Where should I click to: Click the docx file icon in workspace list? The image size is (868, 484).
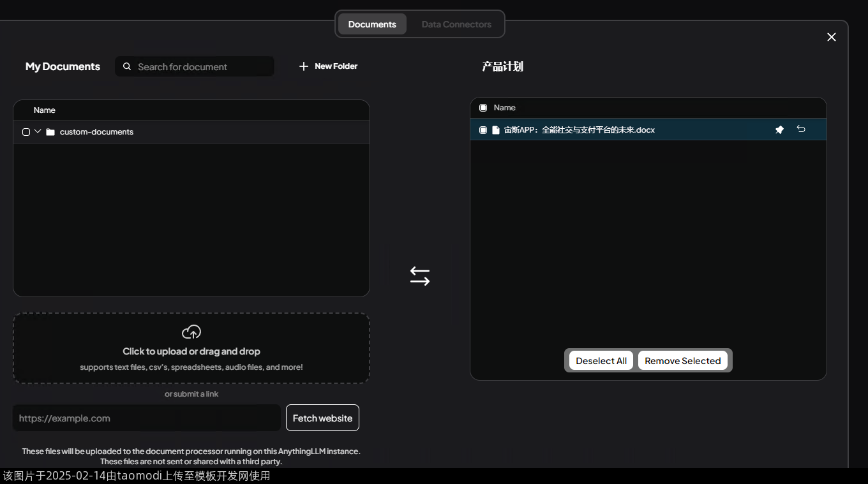[x=495, y=130]
